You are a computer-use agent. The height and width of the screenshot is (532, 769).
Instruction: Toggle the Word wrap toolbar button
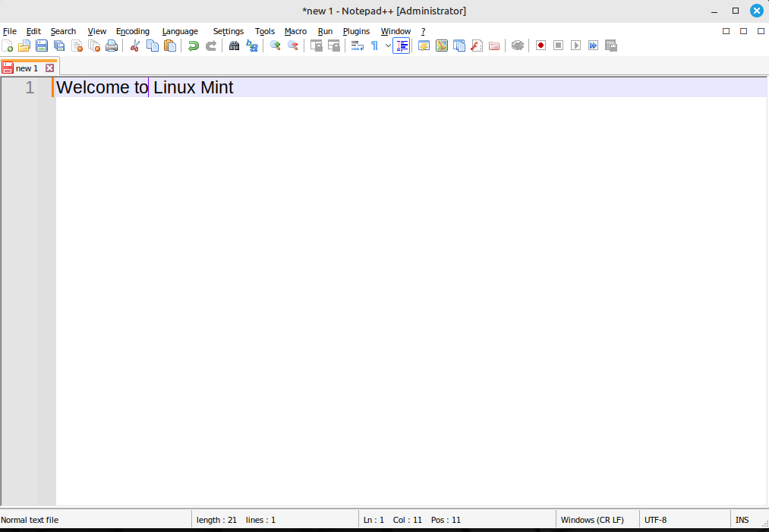click(x=357, y=46)
